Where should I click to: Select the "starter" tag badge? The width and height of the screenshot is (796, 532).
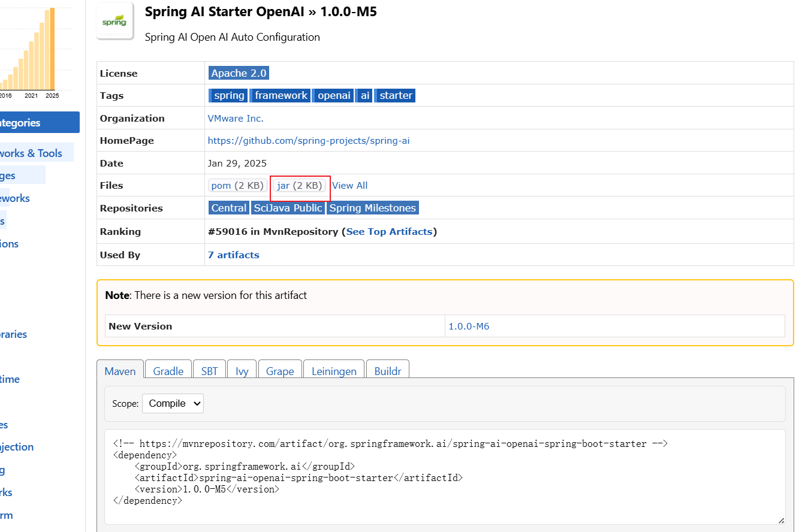[x=395, y=95]
